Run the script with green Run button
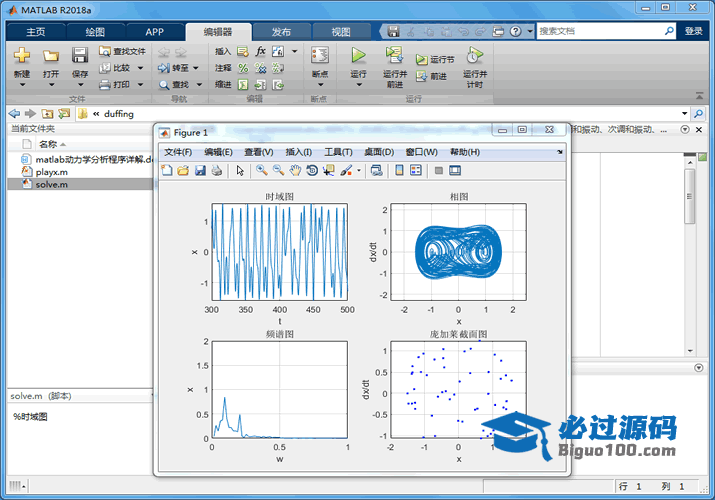 pos(358,55)
